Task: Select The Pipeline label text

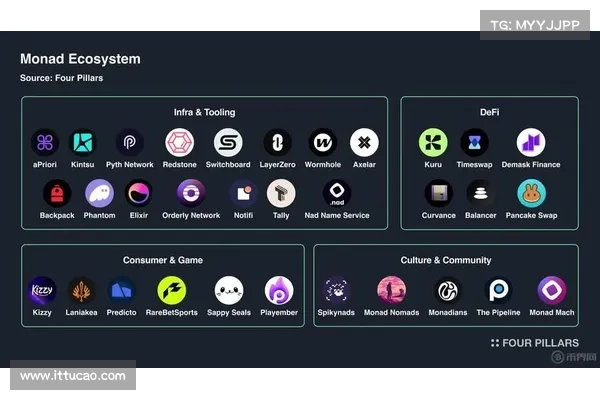Action: (498, 313)
